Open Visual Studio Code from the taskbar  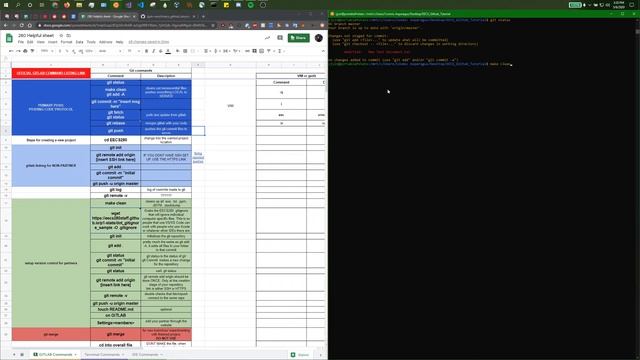140,5
